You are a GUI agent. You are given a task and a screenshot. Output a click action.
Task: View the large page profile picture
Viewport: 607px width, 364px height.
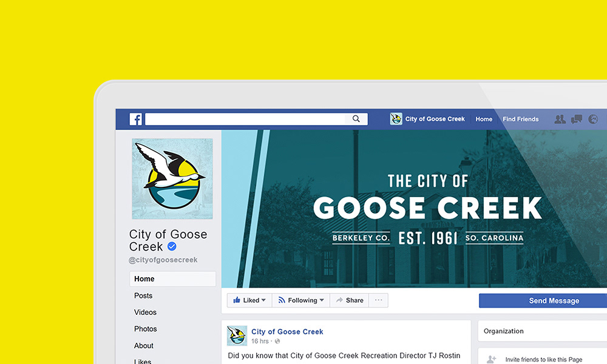click(172, 179)
